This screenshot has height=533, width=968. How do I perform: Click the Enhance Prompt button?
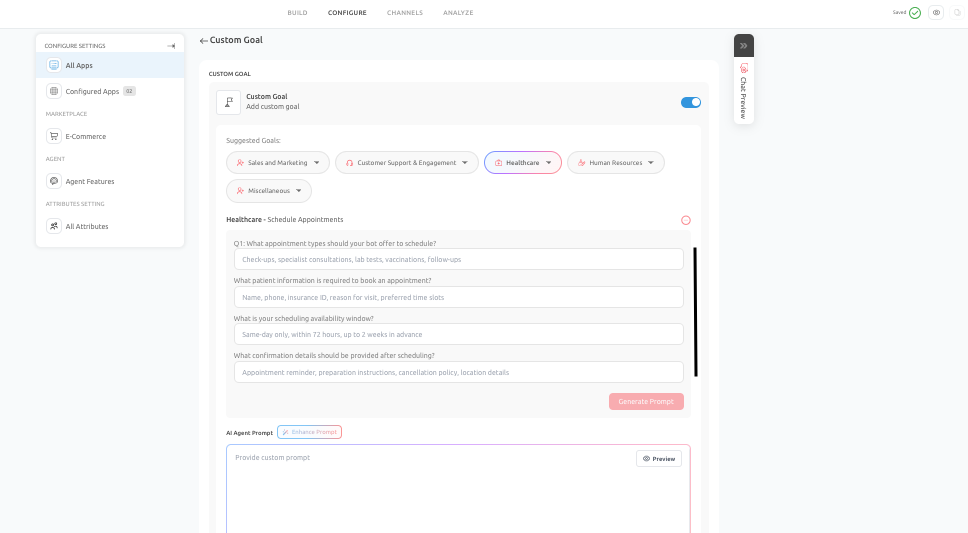309,432
